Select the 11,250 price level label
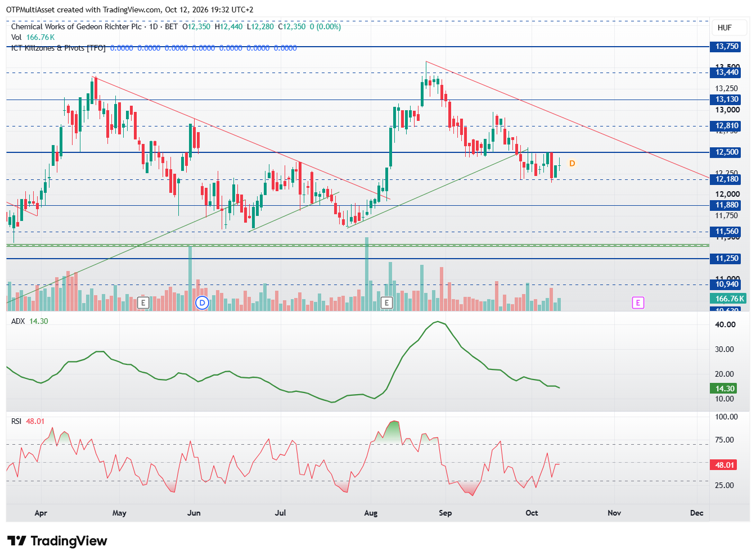This screenshot has width=756, height=560. tap(727, 259)
